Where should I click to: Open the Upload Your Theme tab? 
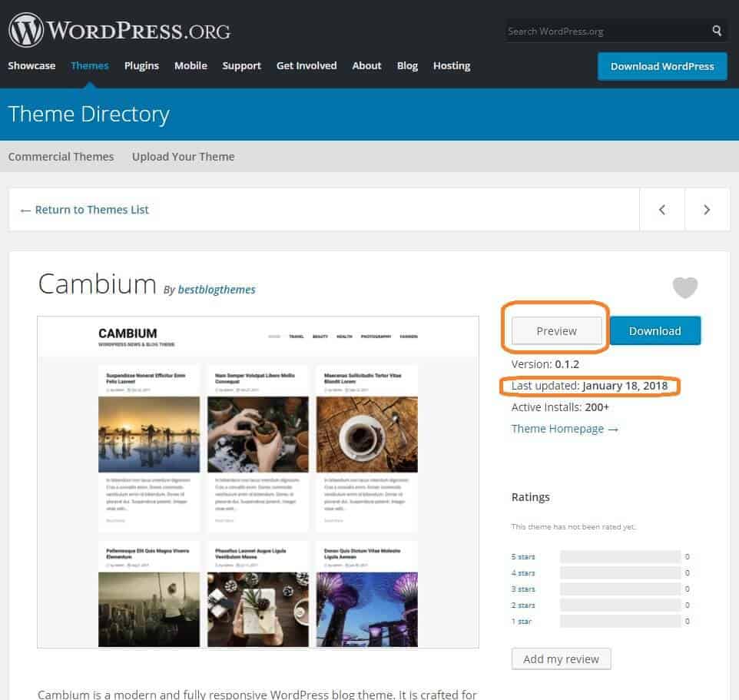point(183,157)
